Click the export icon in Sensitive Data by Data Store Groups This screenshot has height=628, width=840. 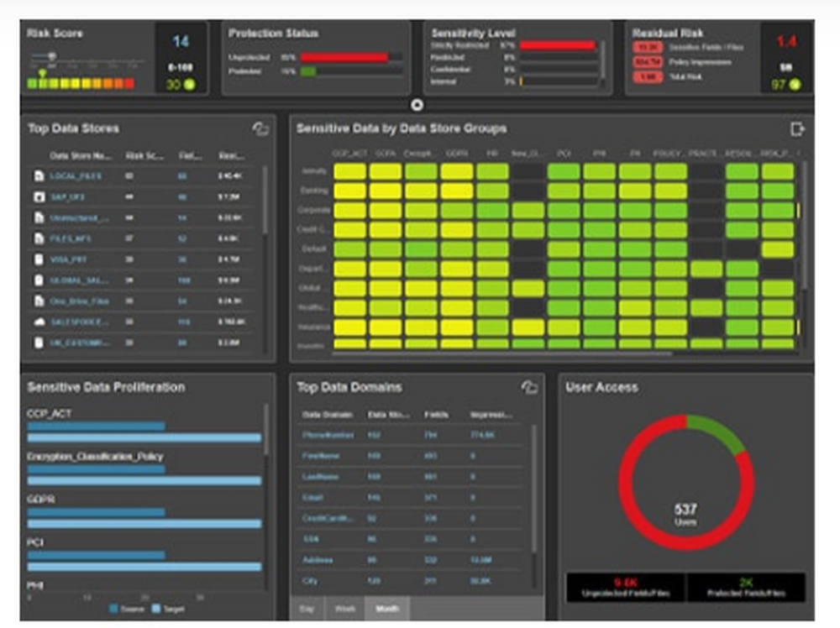point(797,129)
